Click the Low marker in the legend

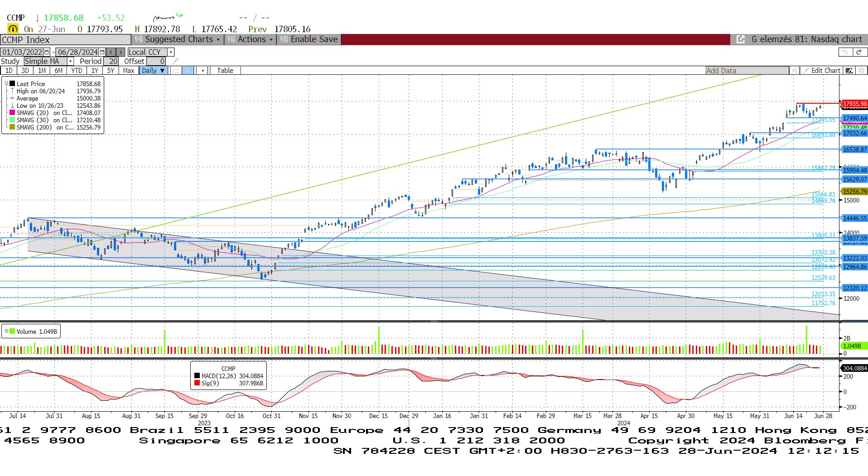[13, 106]
